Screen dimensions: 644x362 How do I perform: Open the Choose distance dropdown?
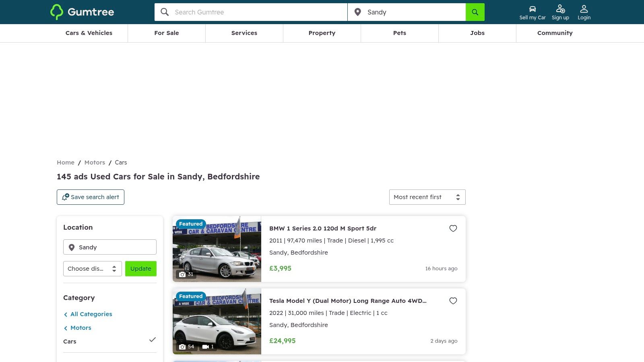coord(92,269)
